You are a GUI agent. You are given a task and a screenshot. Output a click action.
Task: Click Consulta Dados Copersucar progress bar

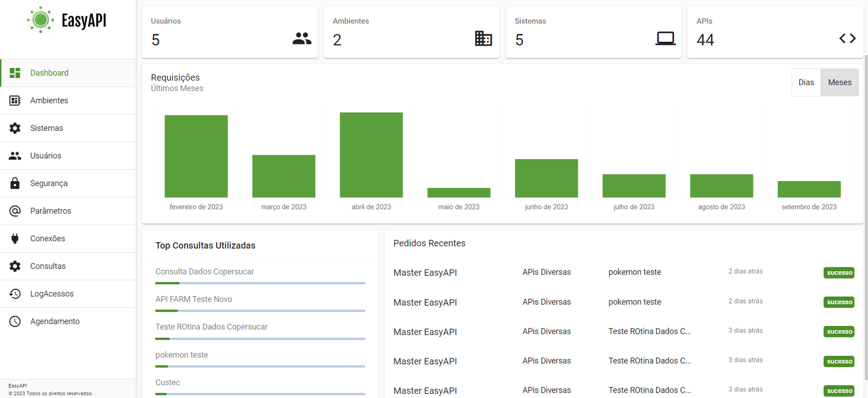260,283
